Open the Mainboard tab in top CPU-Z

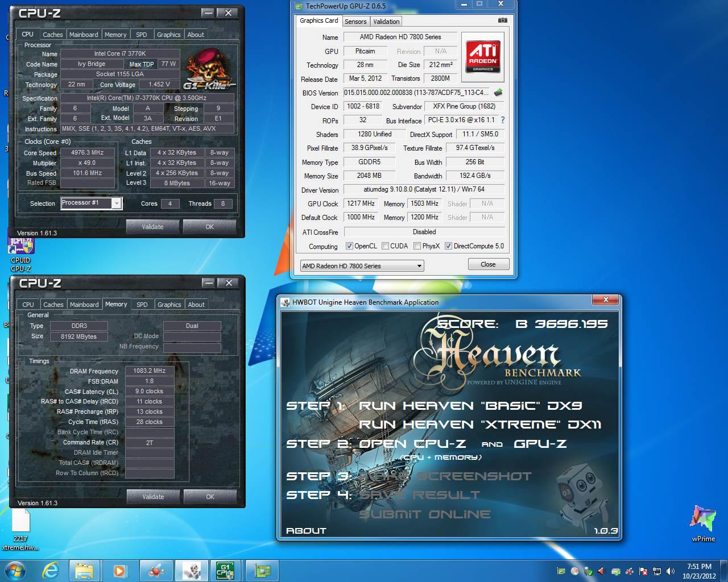pos(84,35)
